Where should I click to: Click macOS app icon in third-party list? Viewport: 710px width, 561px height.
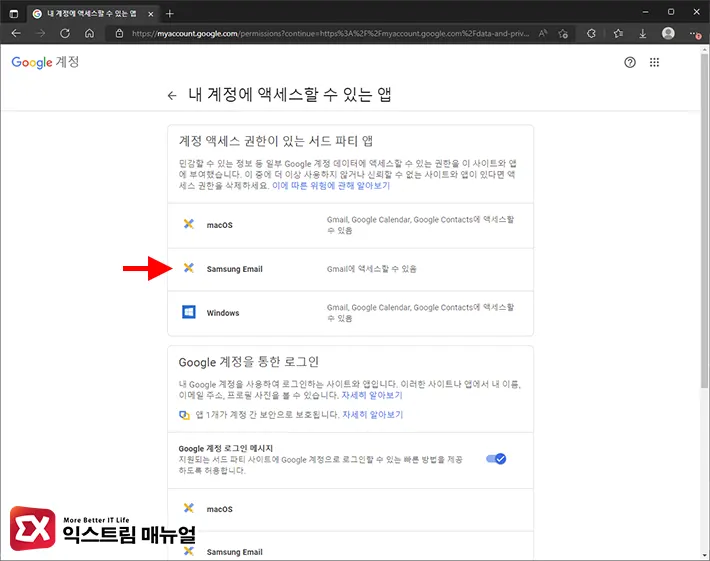(189, 224)
